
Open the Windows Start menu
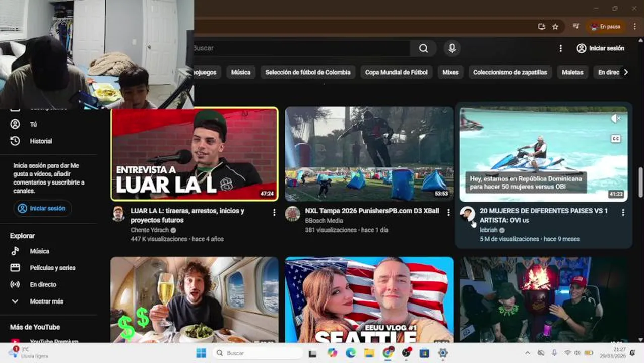(x=201, y=353)
